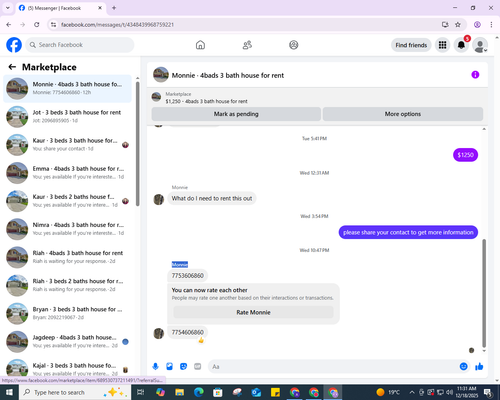Viewport: 500px width, 400px height.
Task: Click the Windows taskbar search box
Action: pos(75,392)
